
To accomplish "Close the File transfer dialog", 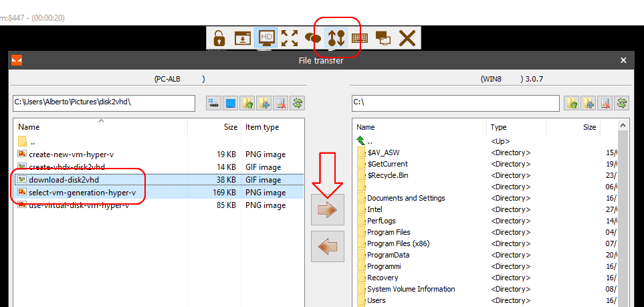I will pyautogui.click(x=623, y=60).
